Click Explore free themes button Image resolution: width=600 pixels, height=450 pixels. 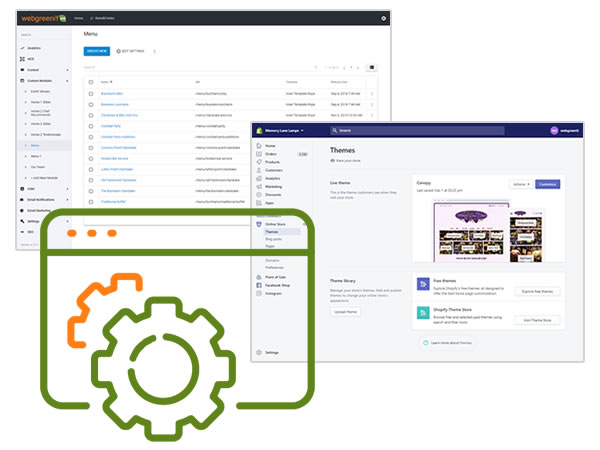537,292
